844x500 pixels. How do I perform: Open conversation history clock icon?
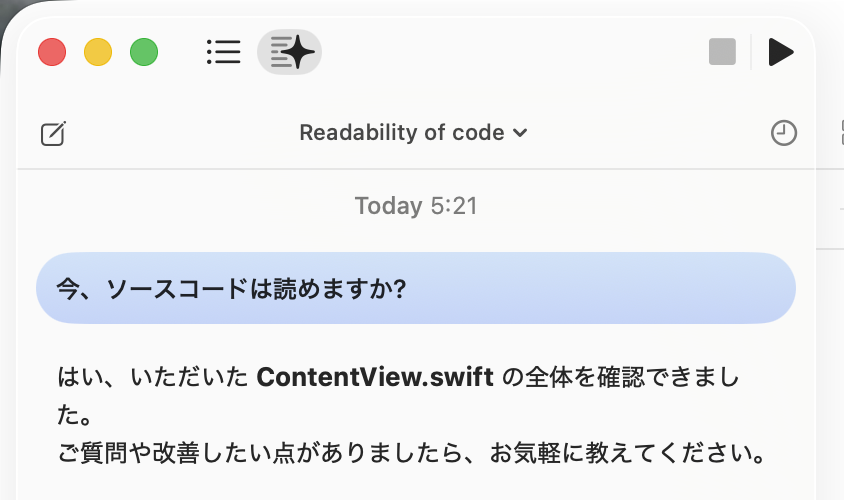point(784,133)
